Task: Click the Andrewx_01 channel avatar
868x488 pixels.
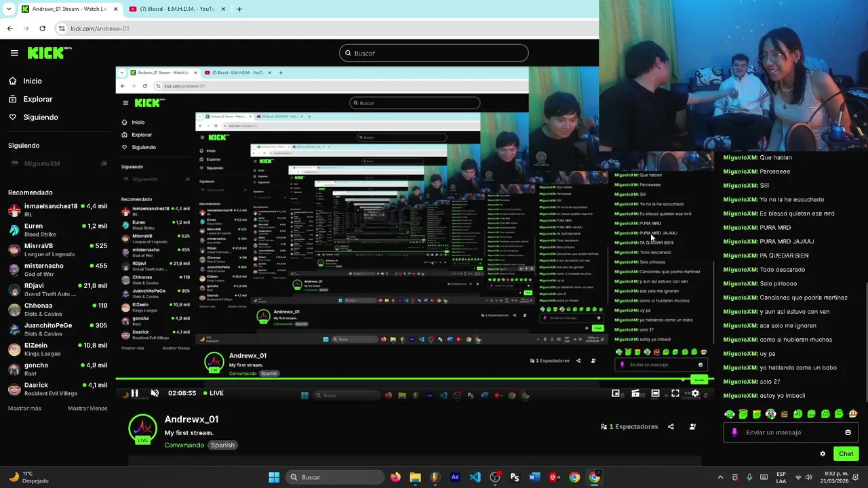Action: [x=142, y=428]
